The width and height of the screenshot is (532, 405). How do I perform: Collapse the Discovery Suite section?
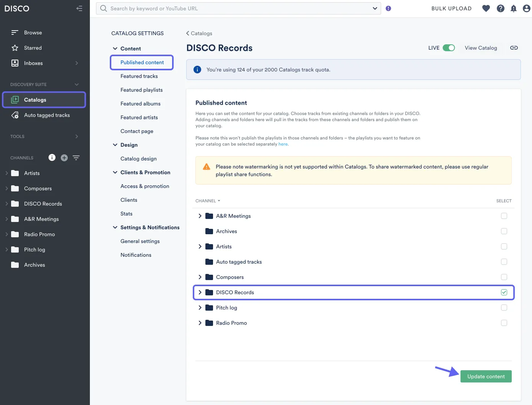(x=76, y=84)
